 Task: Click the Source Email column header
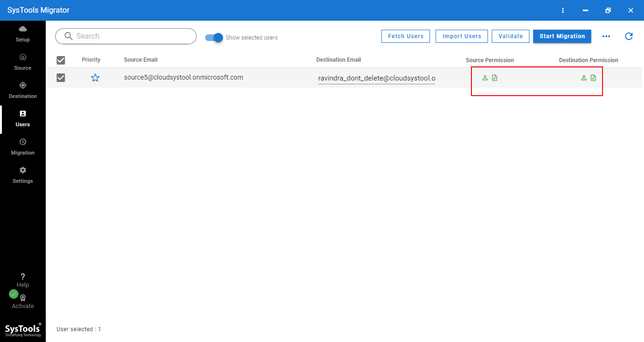point(140,60)
